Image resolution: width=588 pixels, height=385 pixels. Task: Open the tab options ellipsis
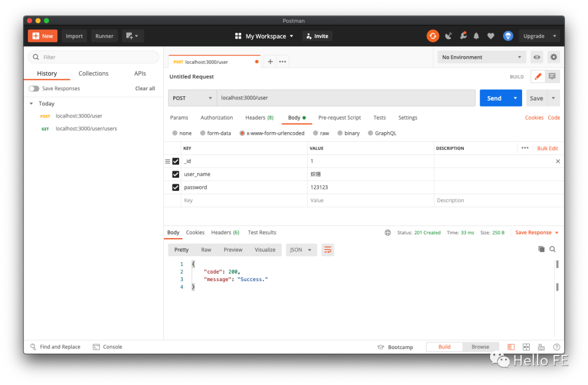tap(283, 61)
